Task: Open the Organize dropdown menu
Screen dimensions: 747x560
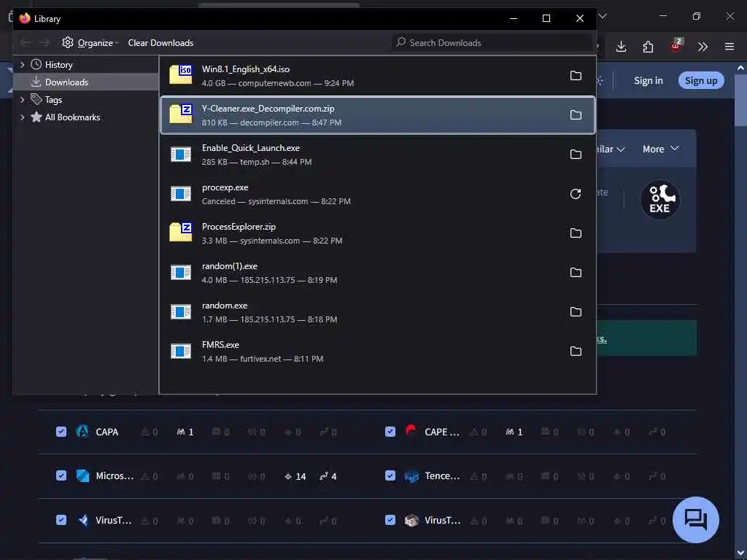Action: coord(90,43)
